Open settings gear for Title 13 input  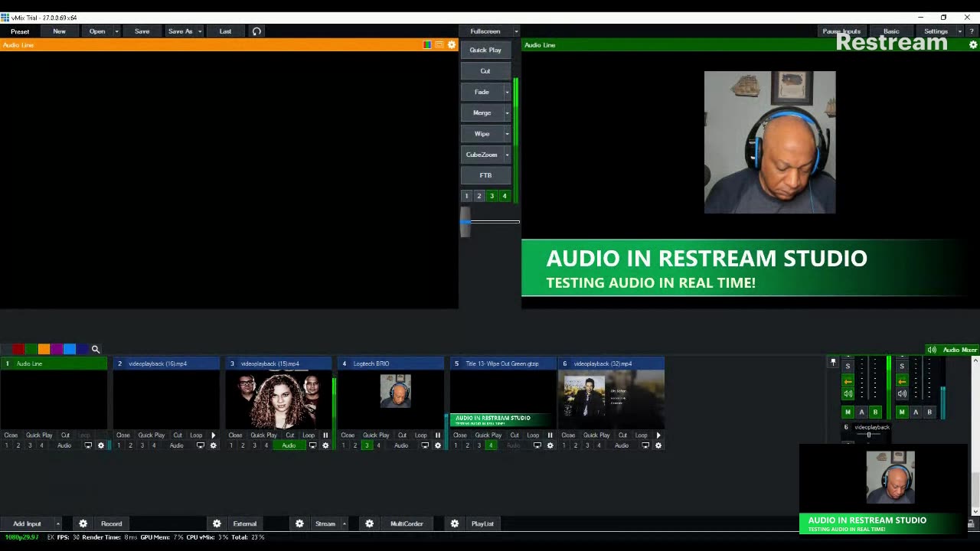(x=550, y=445)
